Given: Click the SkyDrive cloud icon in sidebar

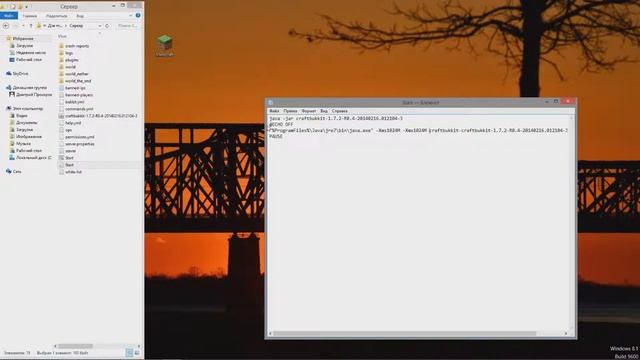Looking at the screenshot, I should pos(9,73).
